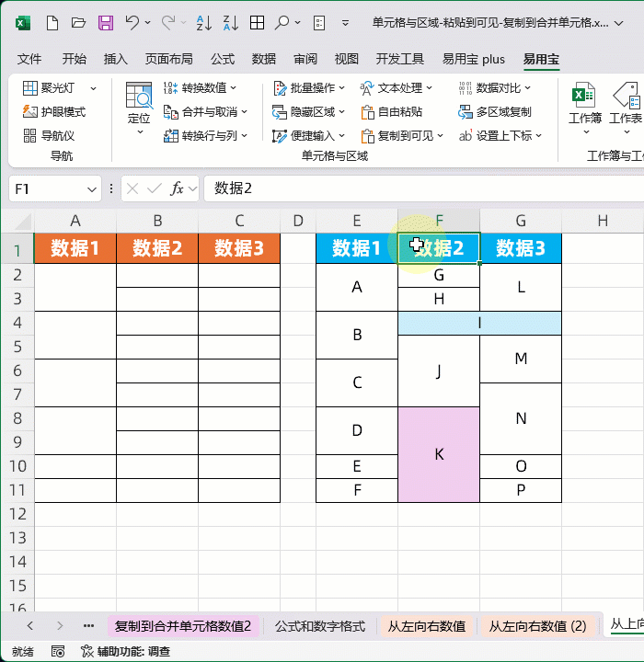Open the 易用宝 plus ribbon tab

(473, 59)
